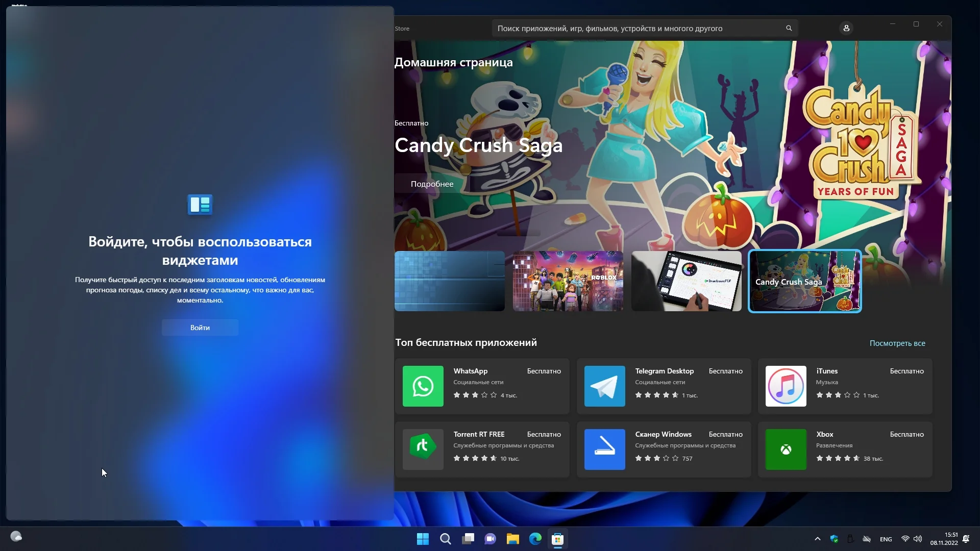Image resolution: width=980 pixels, height=551 pixels.
Task: Click the iTunes app icon
Action: click(786, 386)
